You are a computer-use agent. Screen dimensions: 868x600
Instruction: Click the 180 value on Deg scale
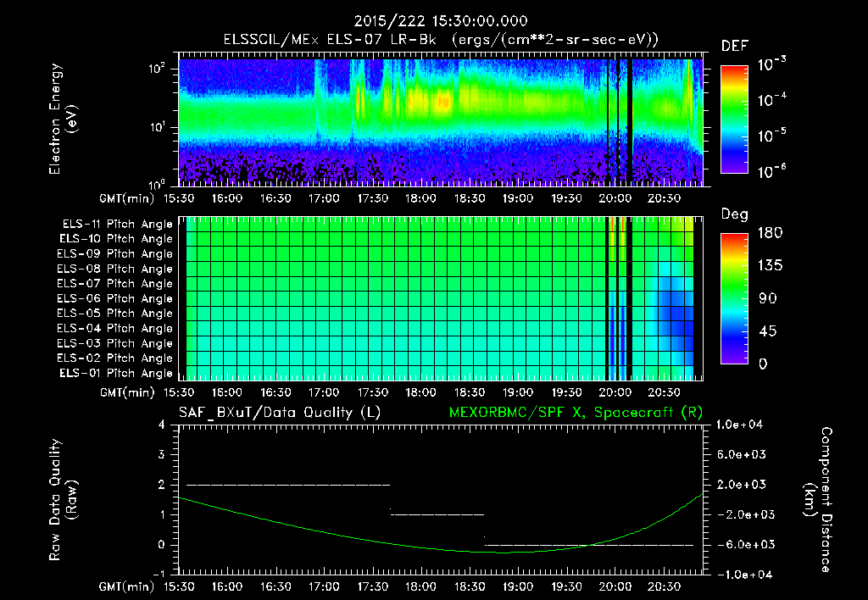tap(770, 232)
